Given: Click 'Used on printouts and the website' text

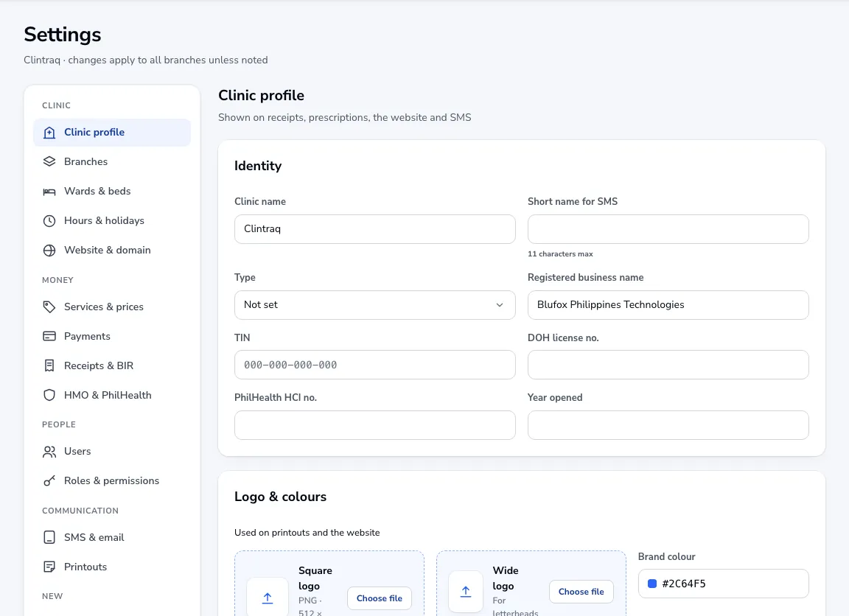Looking at the screenshot, I should tap(307, 533).
